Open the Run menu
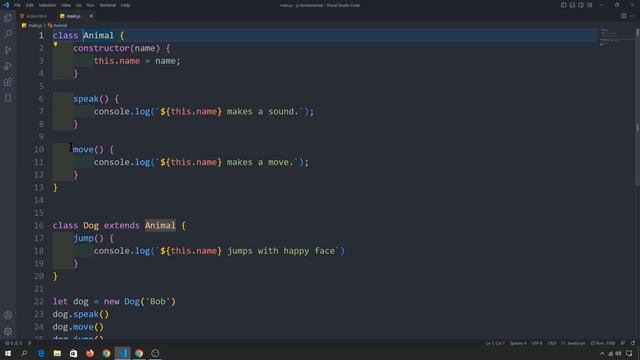The width and height of the screenshot is (640, 360). [x=90, y=5]
